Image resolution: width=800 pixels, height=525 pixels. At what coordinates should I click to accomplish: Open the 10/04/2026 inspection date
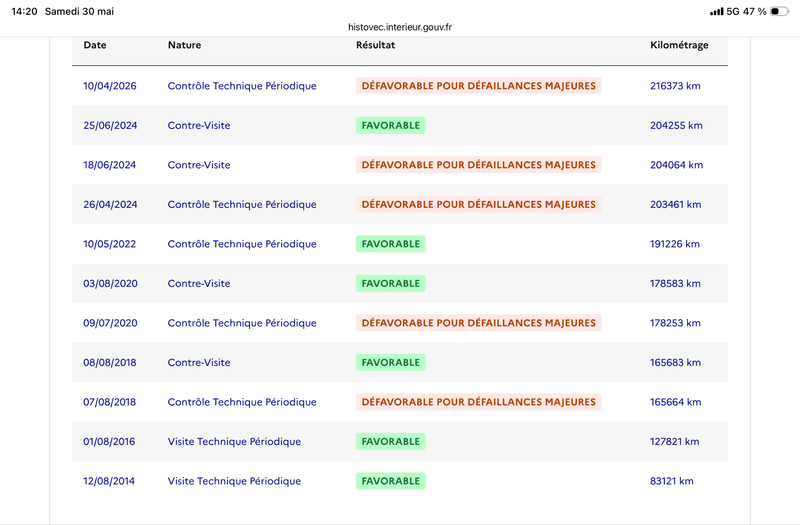click(110, 86)
